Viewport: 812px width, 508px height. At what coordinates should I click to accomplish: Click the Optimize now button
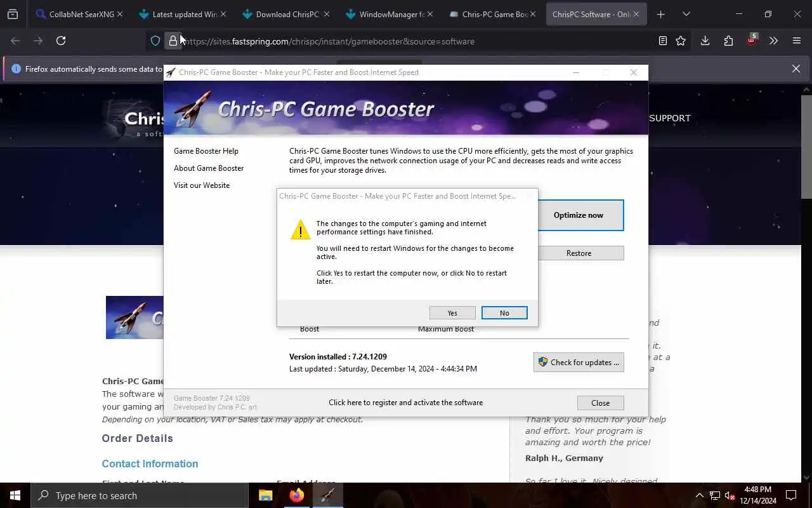click(579, 215)
